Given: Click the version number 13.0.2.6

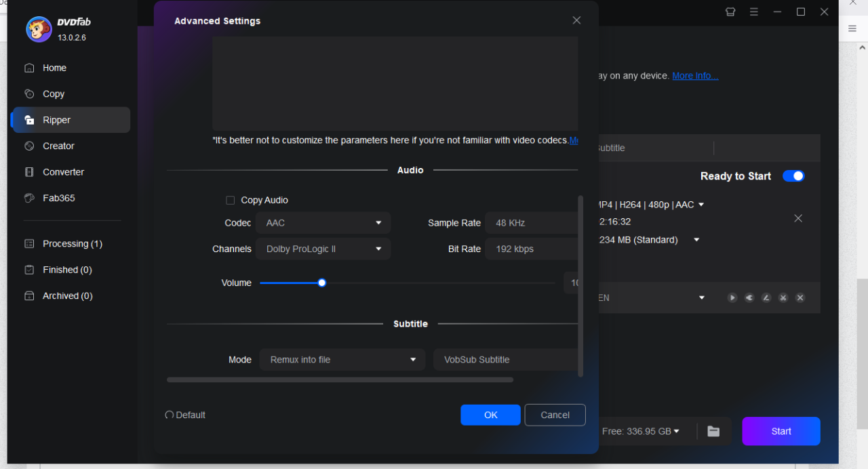Looking at the screenshot, I should point(72,38).
